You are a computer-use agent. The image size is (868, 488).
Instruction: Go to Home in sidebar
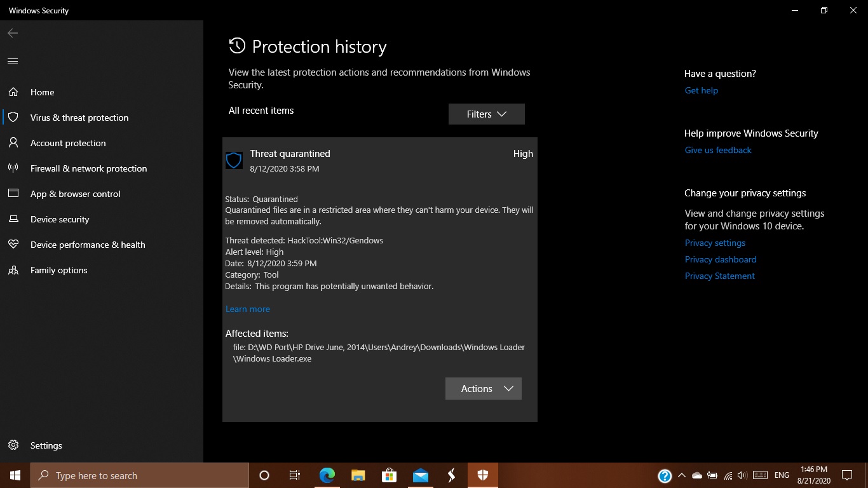pyautogui.click(x=102, y=92)
